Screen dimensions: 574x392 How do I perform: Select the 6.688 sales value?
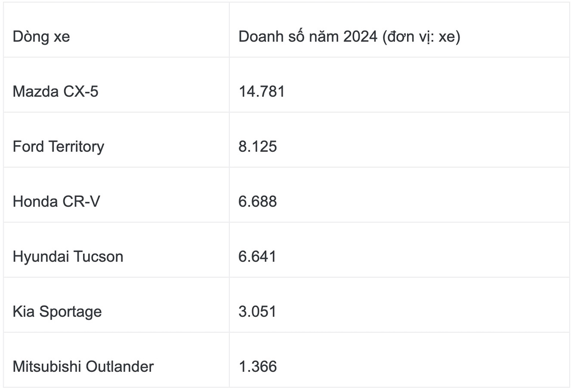[x=257, y=202]
